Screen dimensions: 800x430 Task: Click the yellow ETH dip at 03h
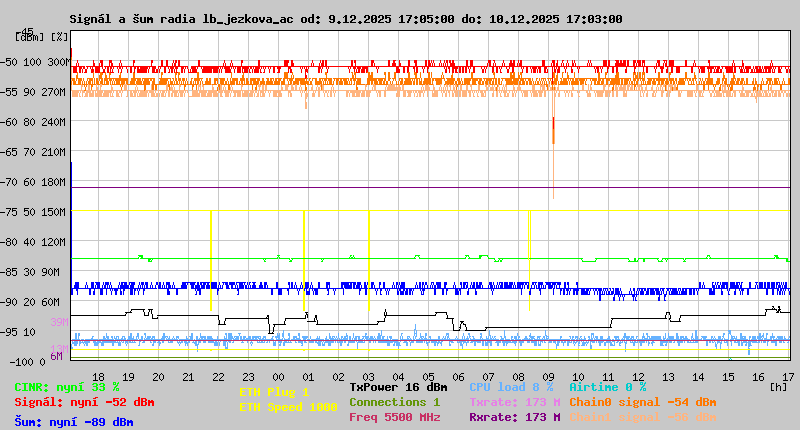[369, 260]
